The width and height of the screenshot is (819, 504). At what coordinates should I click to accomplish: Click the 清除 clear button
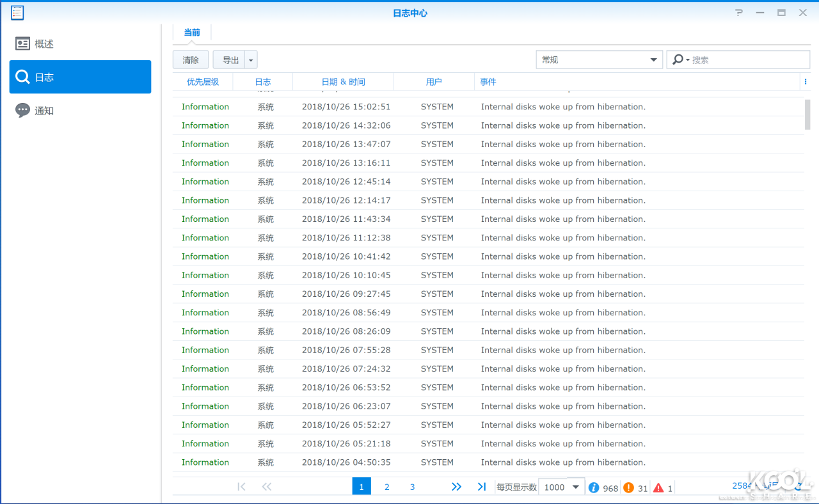tap(191, 60)
